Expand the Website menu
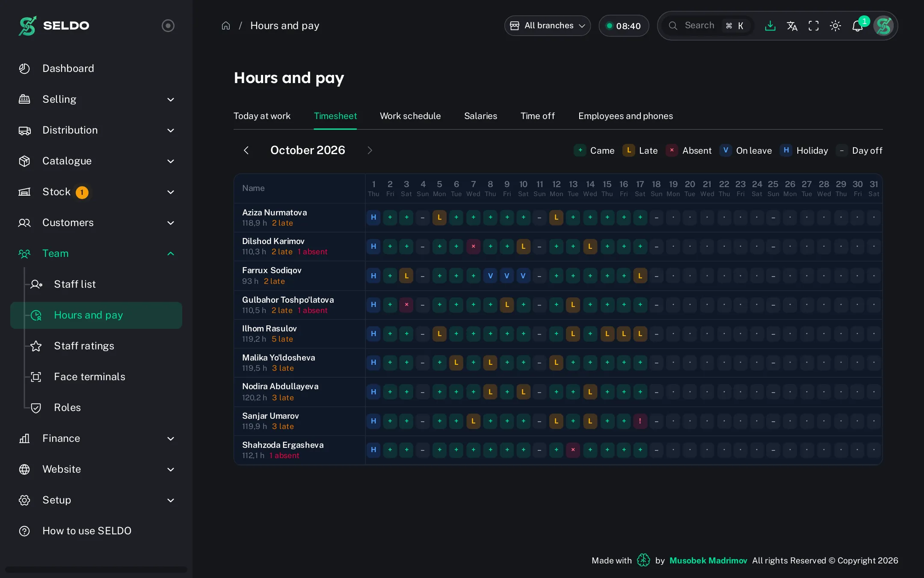This screenshot has width=924, height=578. pos(96,469)
